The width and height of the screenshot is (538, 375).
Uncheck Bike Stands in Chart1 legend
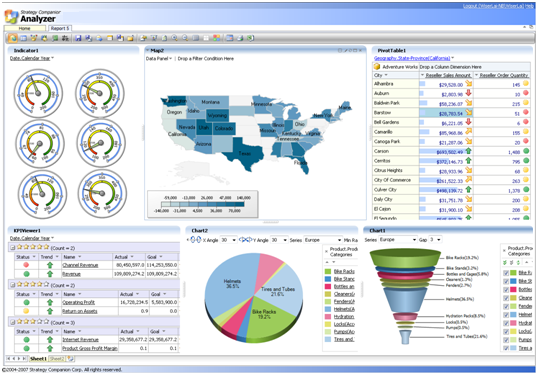click(506, 281)
